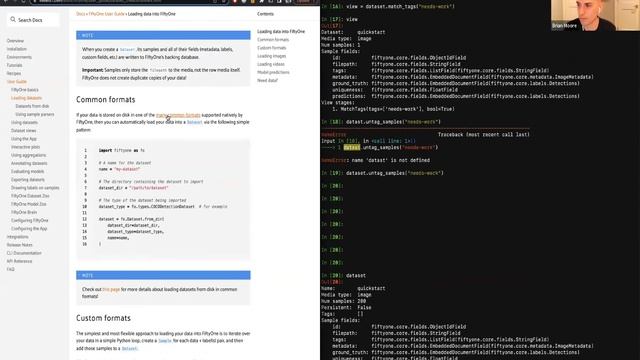Open FiftyOne Dataset Zoo in the sidebar
Screen dimensions: 640x360
pos(30,196)
